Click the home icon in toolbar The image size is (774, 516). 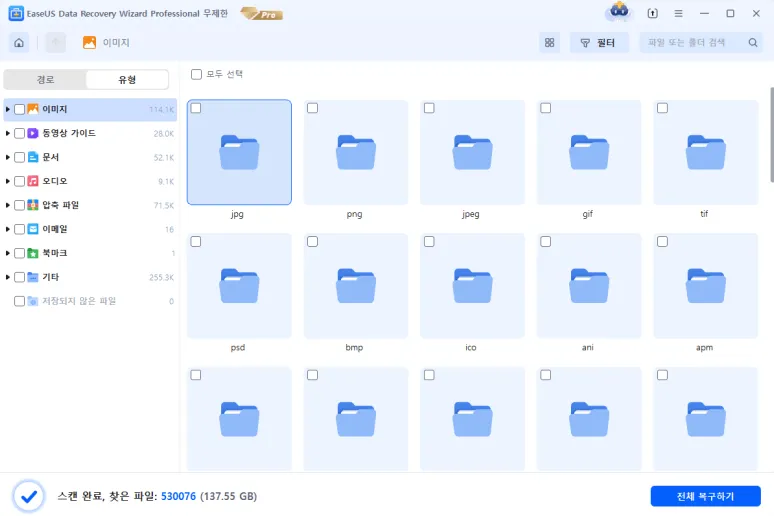click(19, 43)
